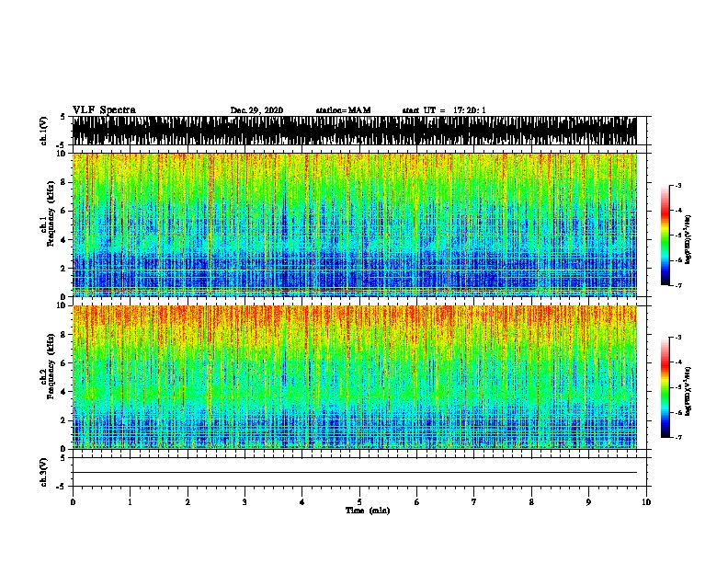Image resolution: width=728 pixels, height=563 pixels.
Task: Click the ch.3(V) axis label
Action: tap(44, 472)
